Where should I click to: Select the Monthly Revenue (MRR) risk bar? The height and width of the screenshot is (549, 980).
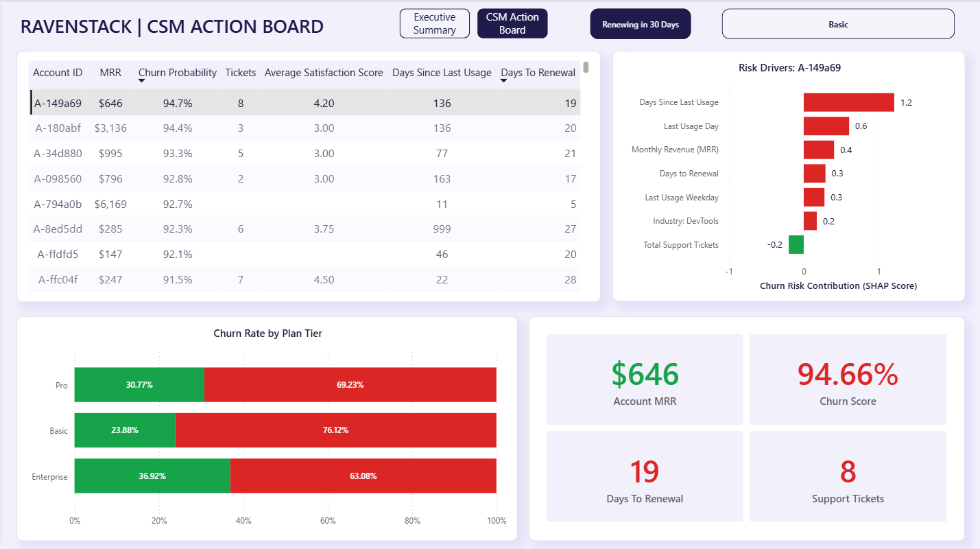click(x=819, y=150)
